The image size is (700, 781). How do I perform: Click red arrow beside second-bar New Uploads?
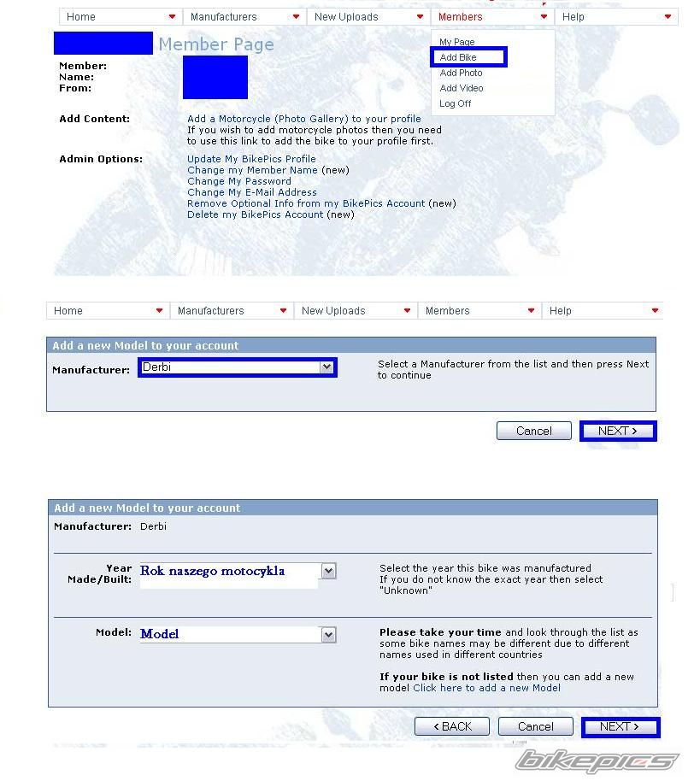(407, 310)
